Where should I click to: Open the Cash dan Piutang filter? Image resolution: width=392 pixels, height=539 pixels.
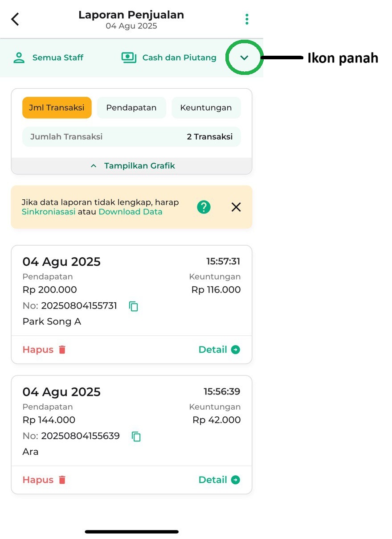click(169, 58)
